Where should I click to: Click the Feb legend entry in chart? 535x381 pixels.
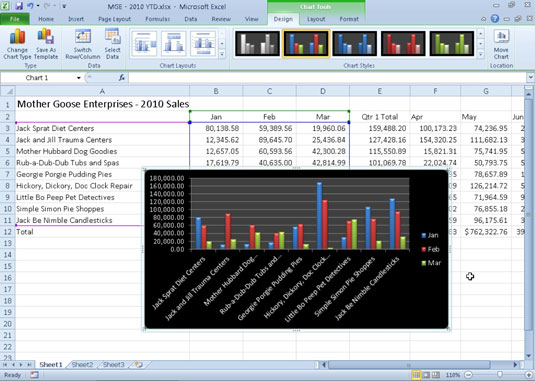(x=431, y=249)
